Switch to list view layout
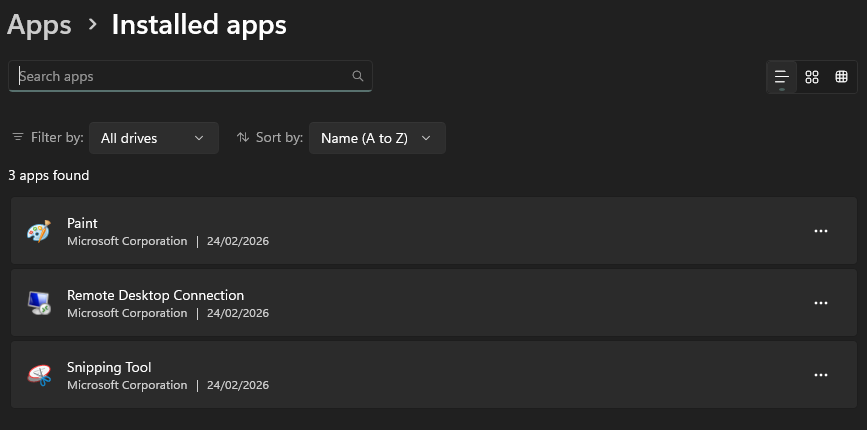This screenshot has width=867, height=430. (x=781, y=77)
